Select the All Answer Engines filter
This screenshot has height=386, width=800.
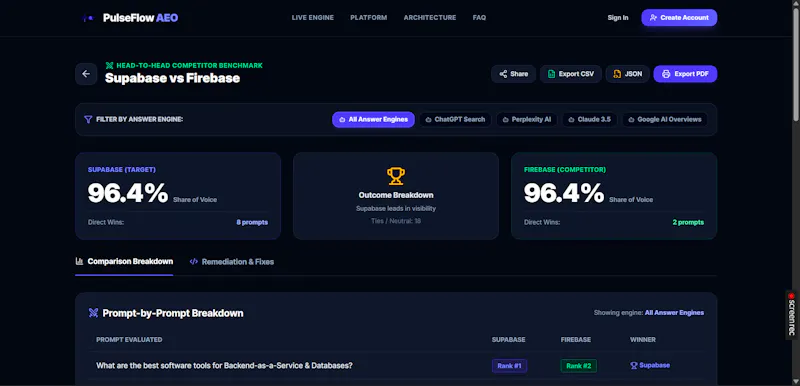(373, 119)
